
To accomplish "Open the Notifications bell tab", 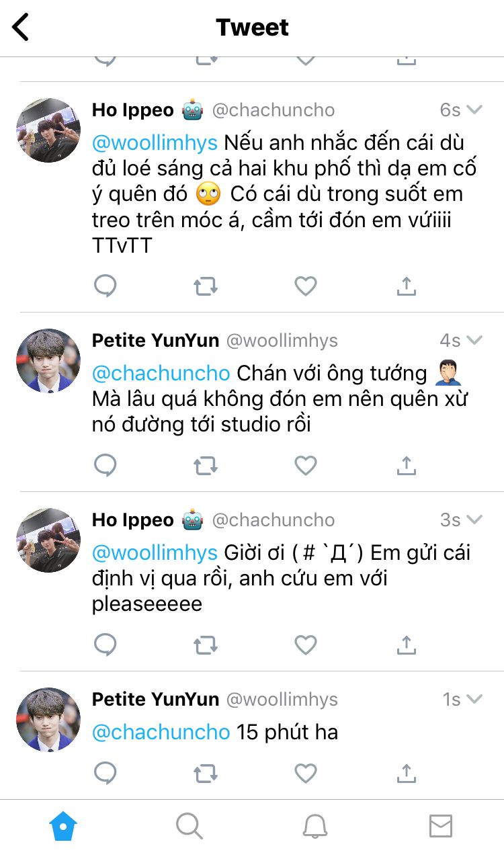I will click(314, 826).
